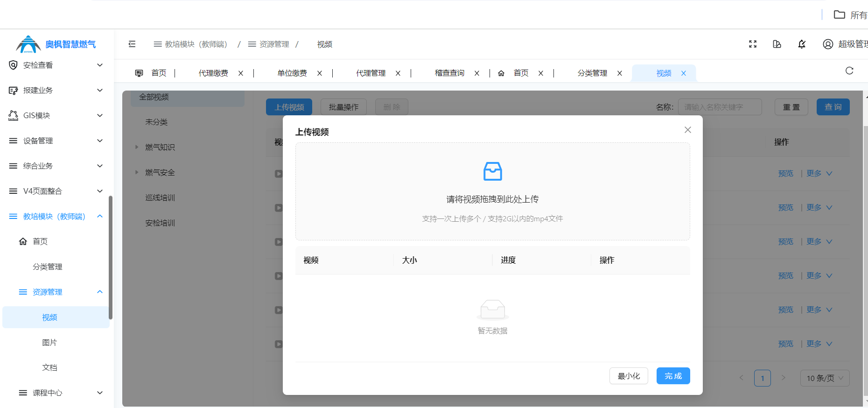This screenshot has height=408, width=868.
Task: Collapse the 资源管理 submenu chevron
Action: 100,292
